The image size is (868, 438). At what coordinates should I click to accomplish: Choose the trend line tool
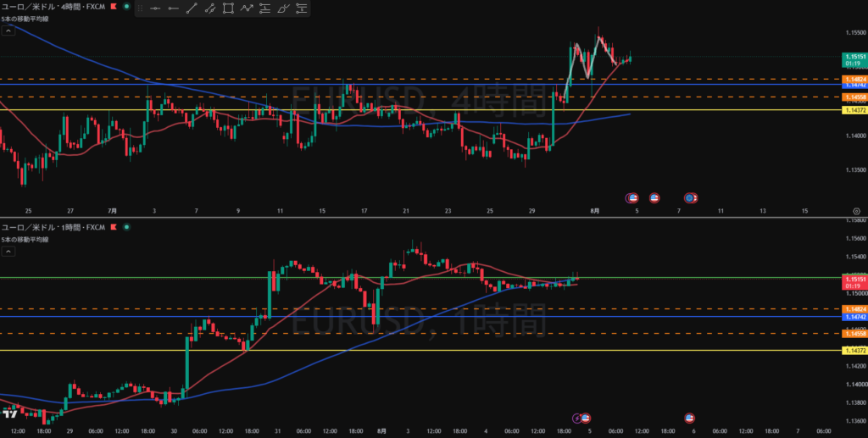192,8
